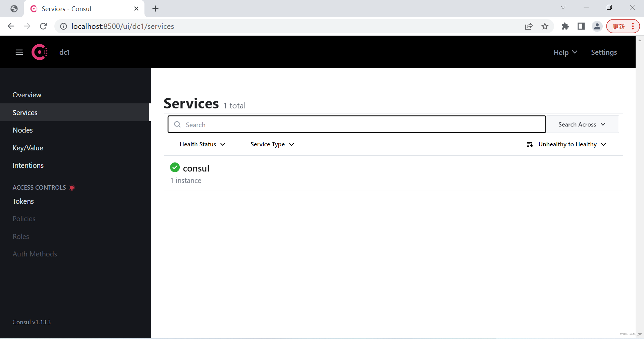644x339 pixels.
Task: Click the Consul logo
Action: [39, 52]
